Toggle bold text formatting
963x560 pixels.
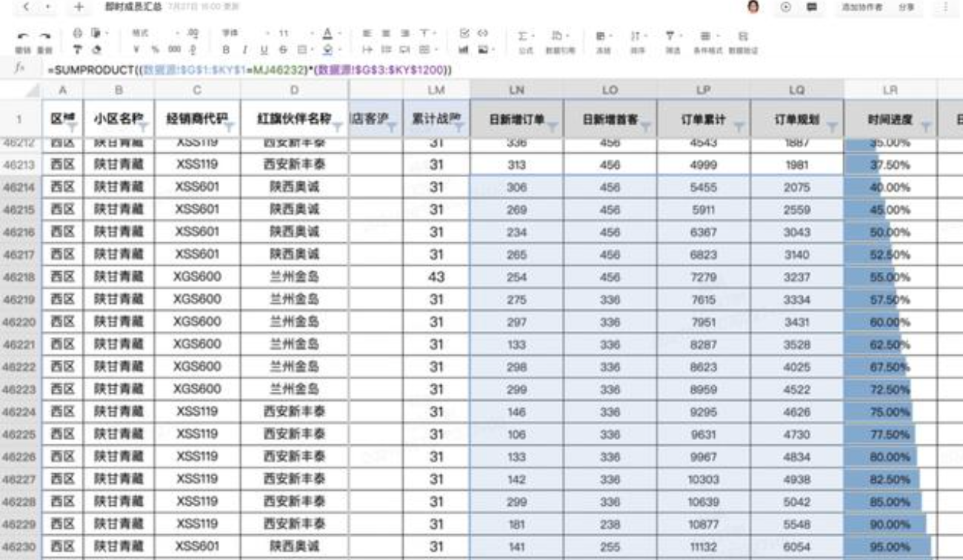click(226, 51)
